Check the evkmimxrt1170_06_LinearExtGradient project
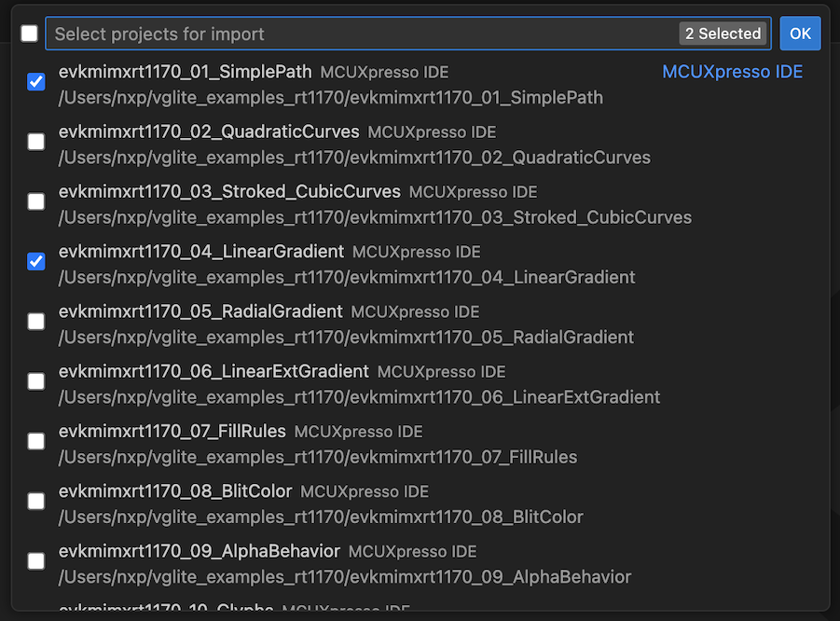This screenshot has height=621, width=840. [34, 381]
